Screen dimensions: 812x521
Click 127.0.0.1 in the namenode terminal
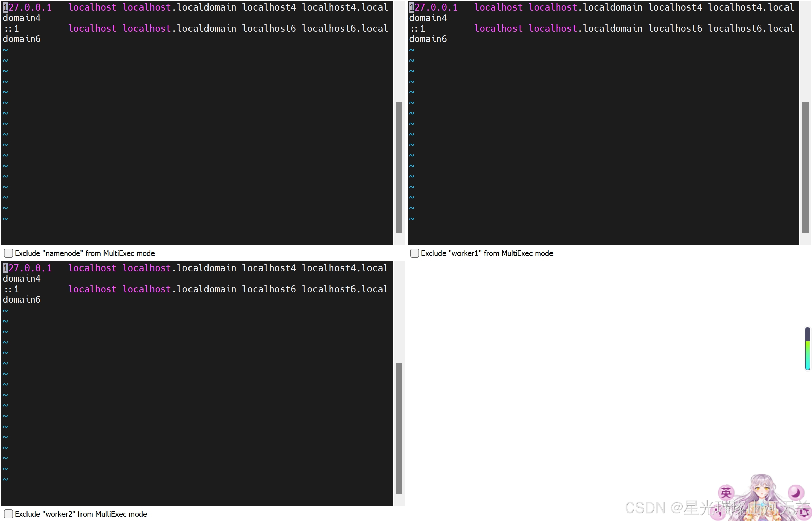tap(27, 7)
